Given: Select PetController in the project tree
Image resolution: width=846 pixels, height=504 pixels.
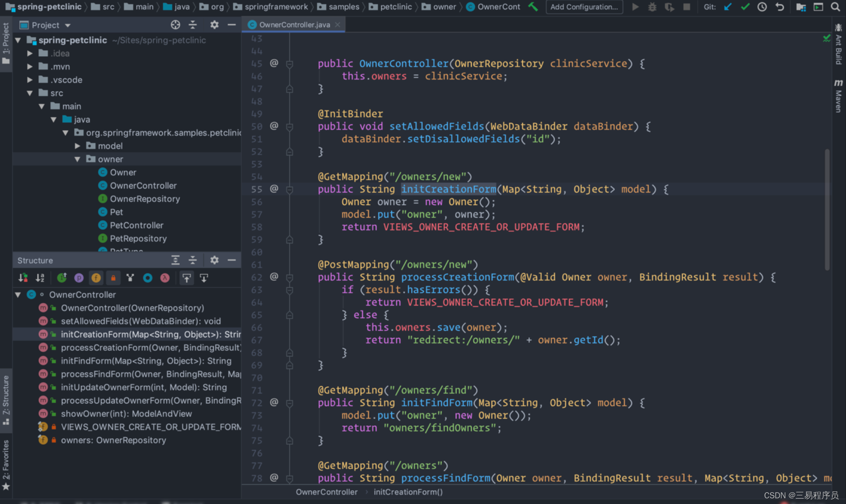Looking at the screenshot, I should [x=136, y=225].
